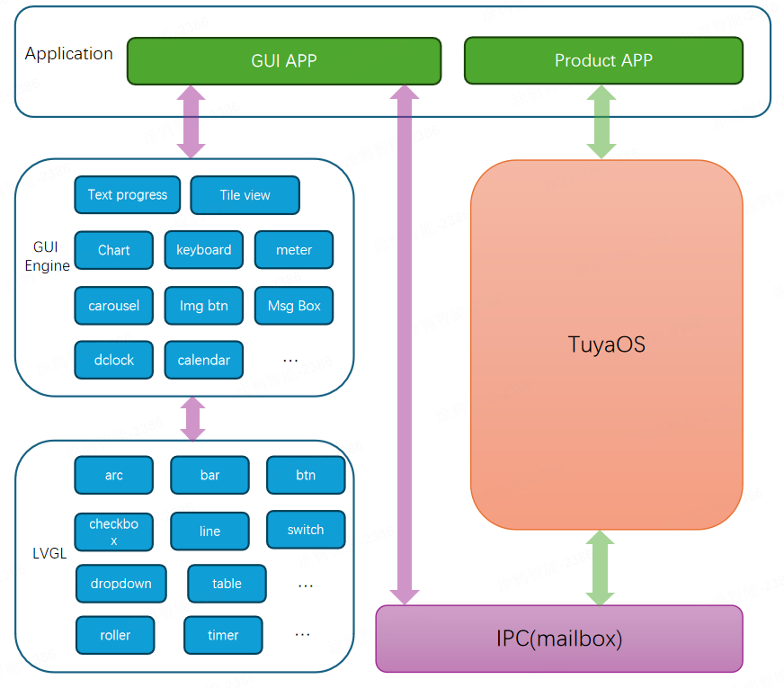Select the Text progress widget box
The image size is (784, 688).
tap(128, 194)
